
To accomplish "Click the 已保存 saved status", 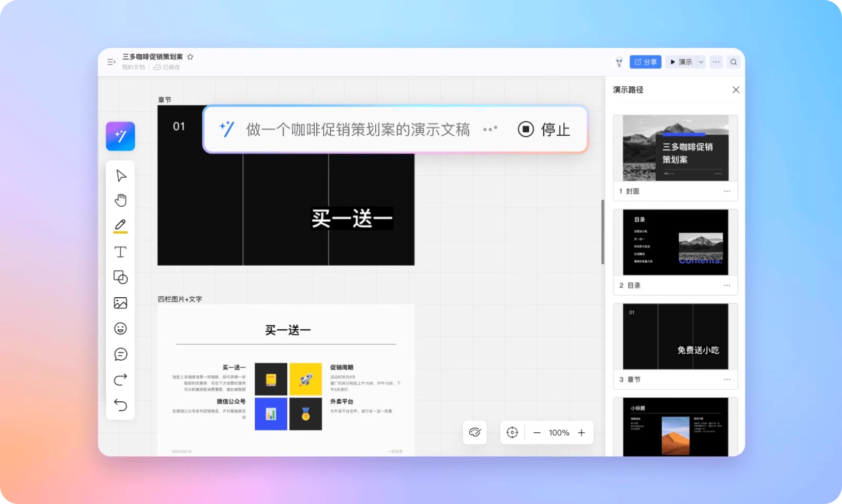I will [x=167, y=67].
